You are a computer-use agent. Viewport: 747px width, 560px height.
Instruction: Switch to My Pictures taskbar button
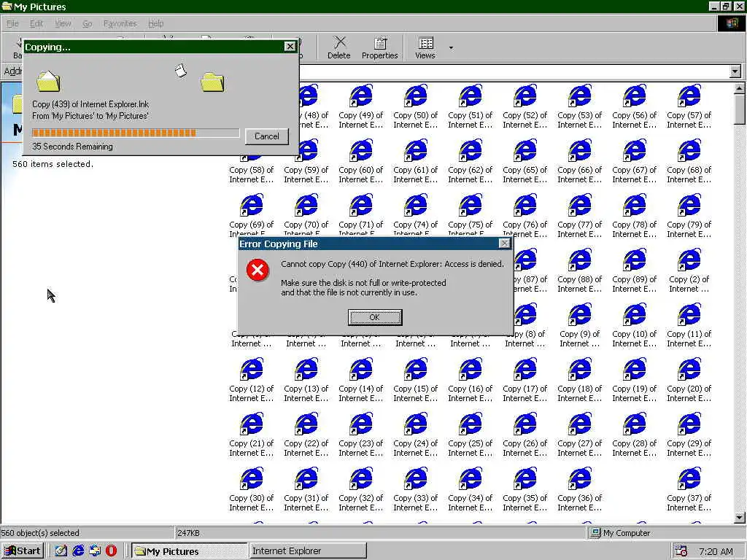click(x=189, y=551)
